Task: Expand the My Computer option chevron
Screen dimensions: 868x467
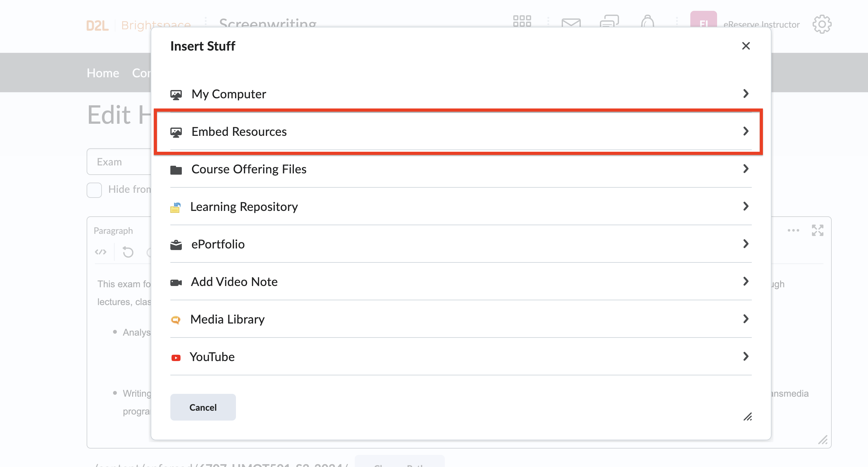Action: [746, 94]
